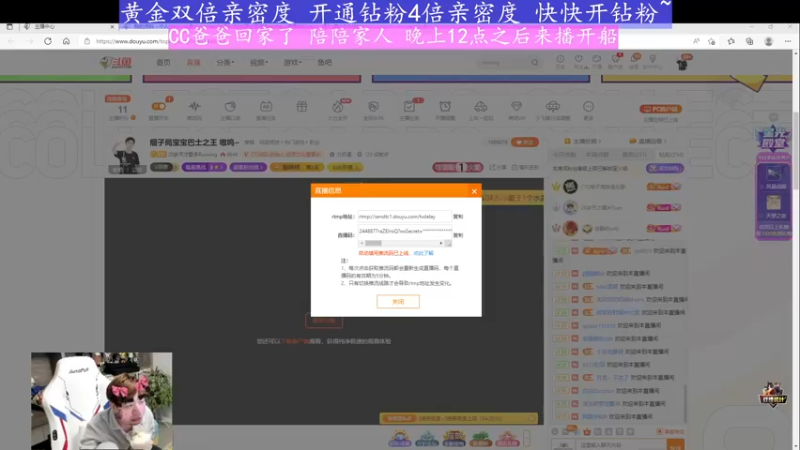Click the orange chat send button
The image size is (800, 450).
[676, 445]
